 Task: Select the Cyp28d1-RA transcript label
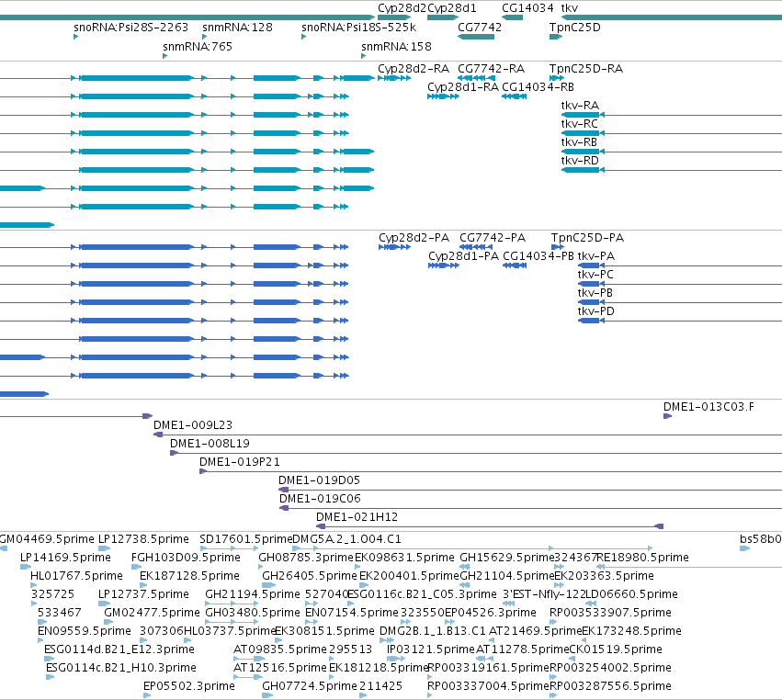coord(463,87)
